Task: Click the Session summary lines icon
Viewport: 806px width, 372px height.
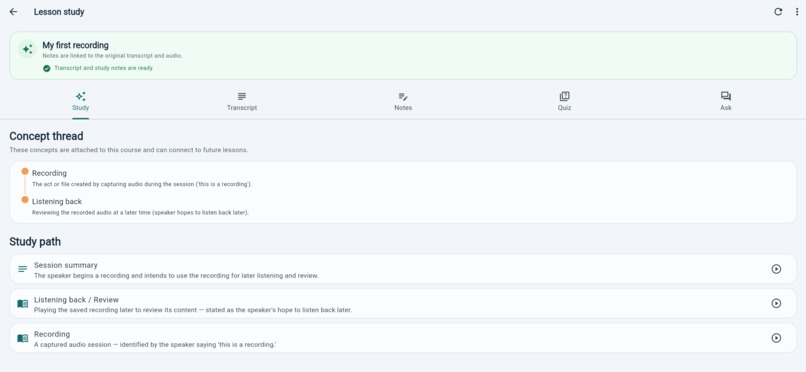Action: tap(23, 269)
